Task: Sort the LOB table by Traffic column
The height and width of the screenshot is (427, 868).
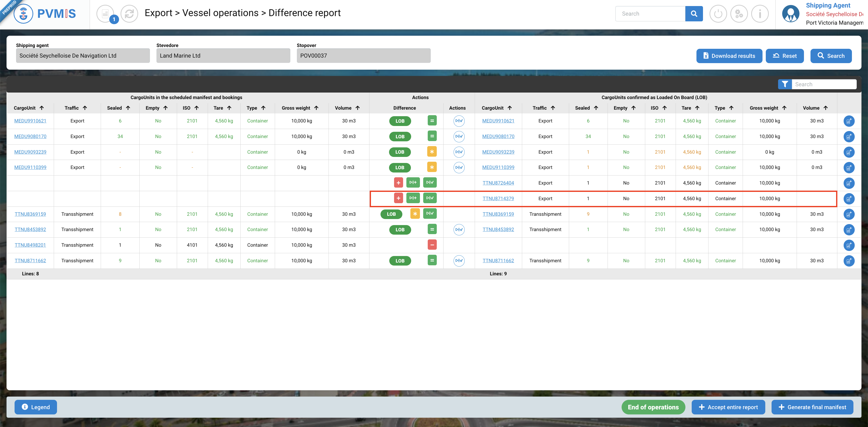Action: coord(543,108)
